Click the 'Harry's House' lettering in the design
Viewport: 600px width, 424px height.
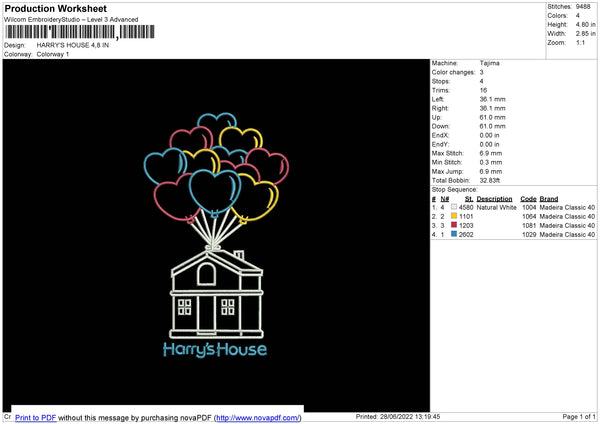pos(215,349)
